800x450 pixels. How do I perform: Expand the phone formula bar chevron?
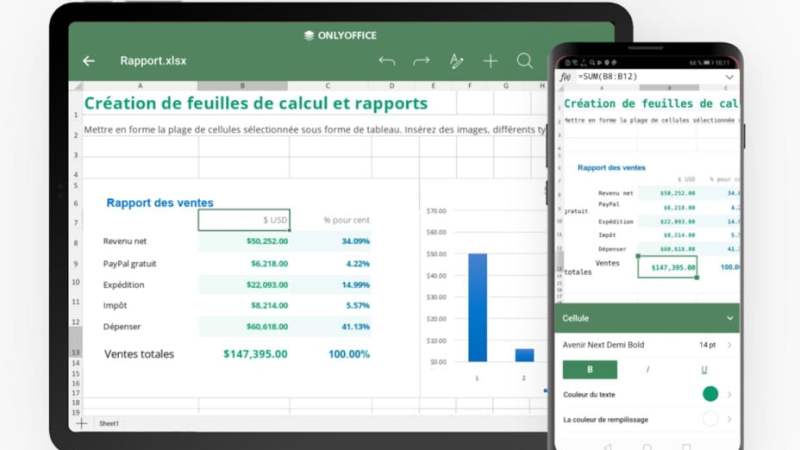(729, 77)
